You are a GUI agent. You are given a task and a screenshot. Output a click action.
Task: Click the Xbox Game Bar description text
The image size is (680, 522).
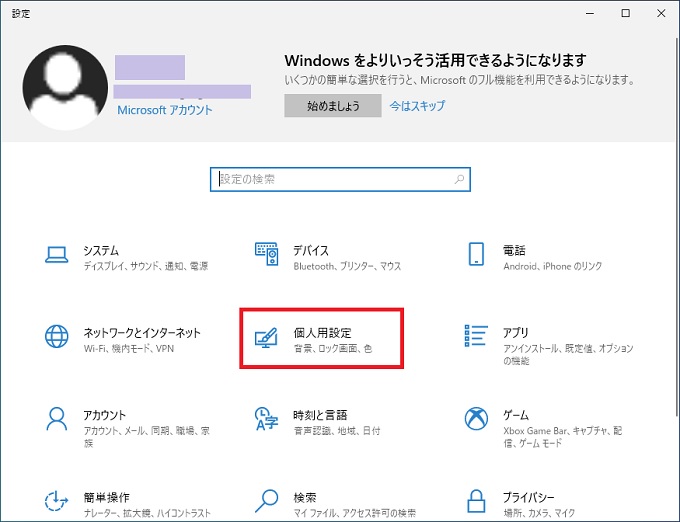[562, 437]
